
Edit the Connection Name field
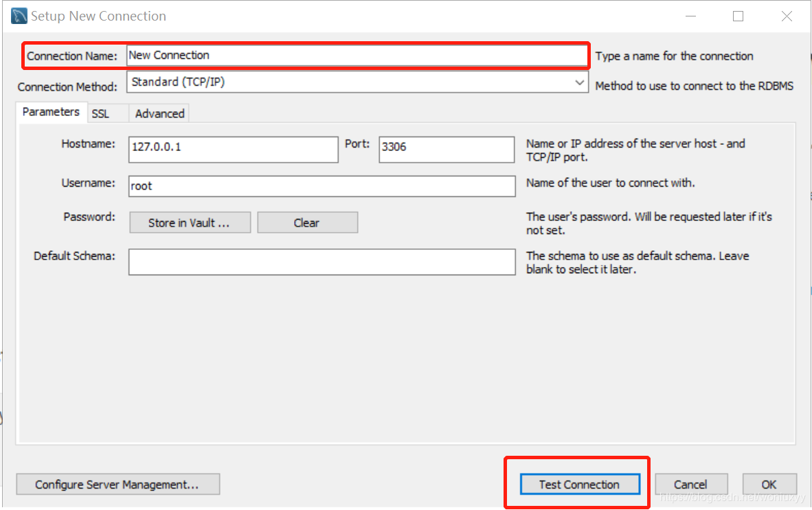(x=357, y=56)
